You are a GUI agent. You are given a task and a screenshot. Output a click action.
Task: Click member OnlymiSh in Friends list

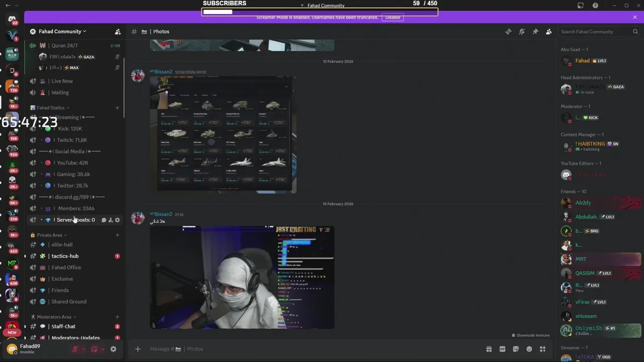click(x=601, y=330)
